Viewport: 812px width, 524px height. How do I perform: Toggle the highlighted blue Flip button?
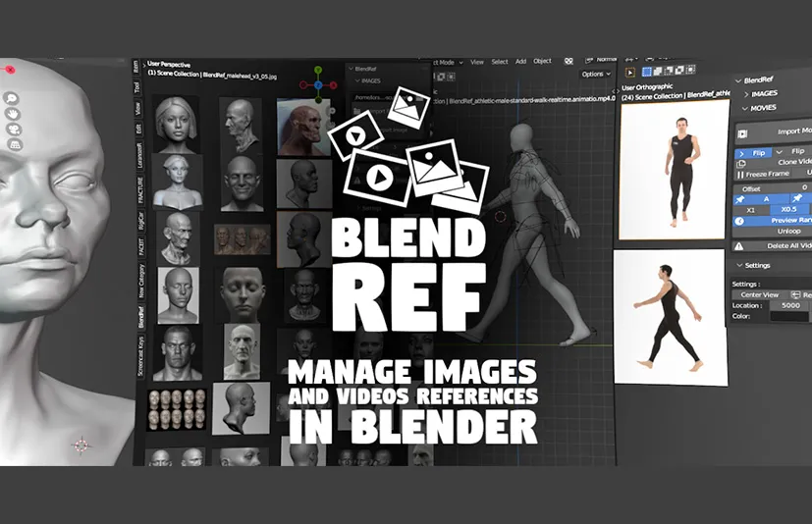coord(753,153)
